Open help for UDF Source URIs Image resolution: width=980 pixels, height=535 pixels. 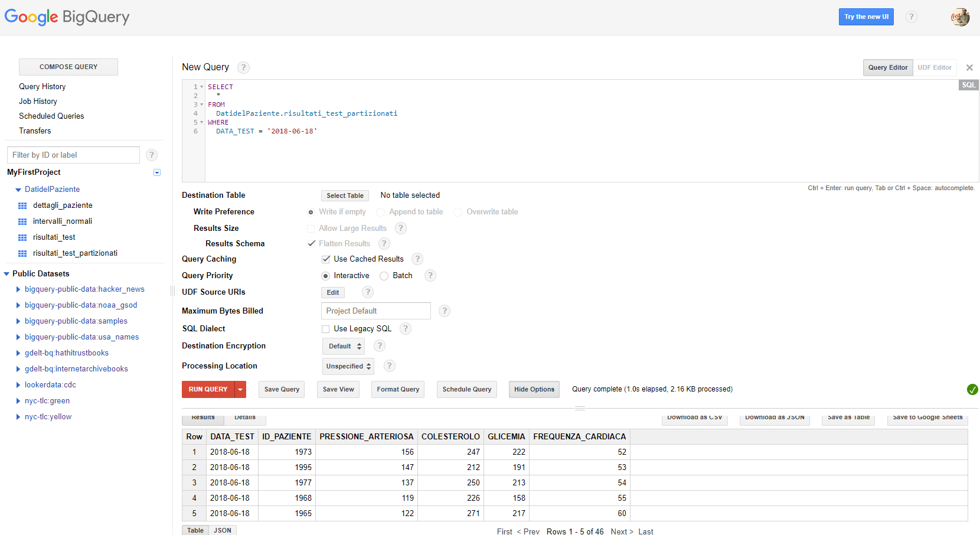point(368,292)
